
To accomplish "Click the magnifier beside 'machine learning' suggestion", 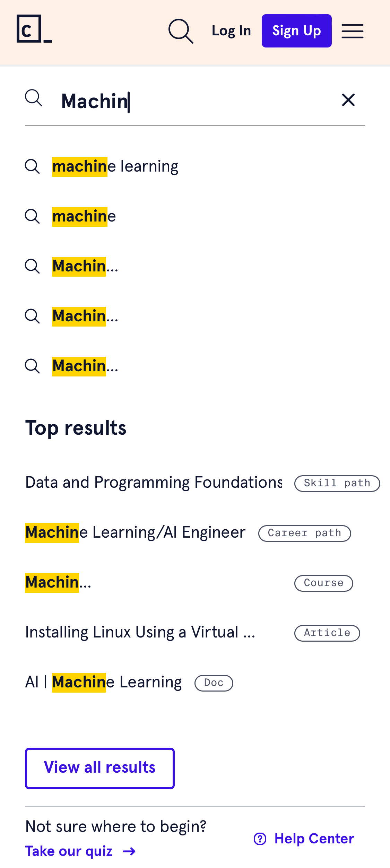I will pos(33,166).
